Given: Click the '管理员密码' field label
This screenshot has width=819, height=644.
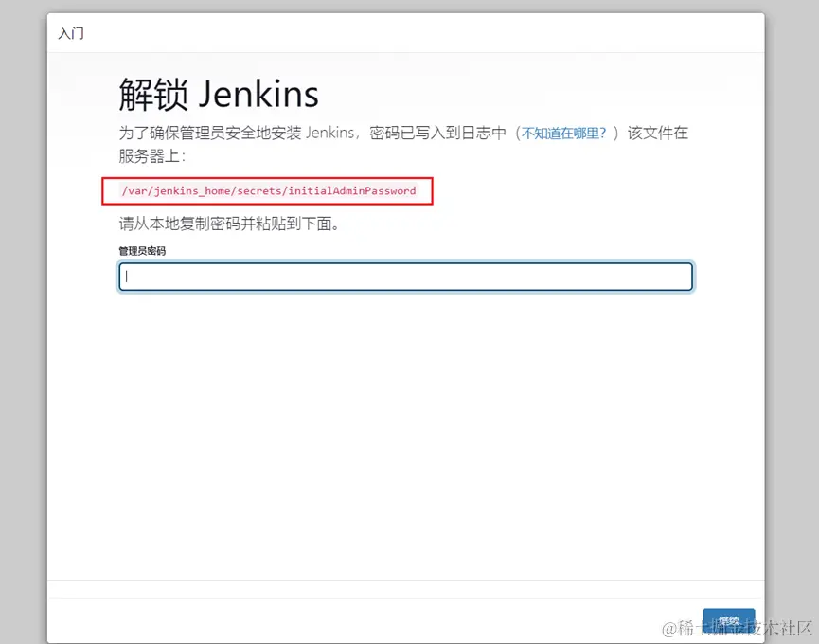Looking at the screenshot, I should (142, 251).
